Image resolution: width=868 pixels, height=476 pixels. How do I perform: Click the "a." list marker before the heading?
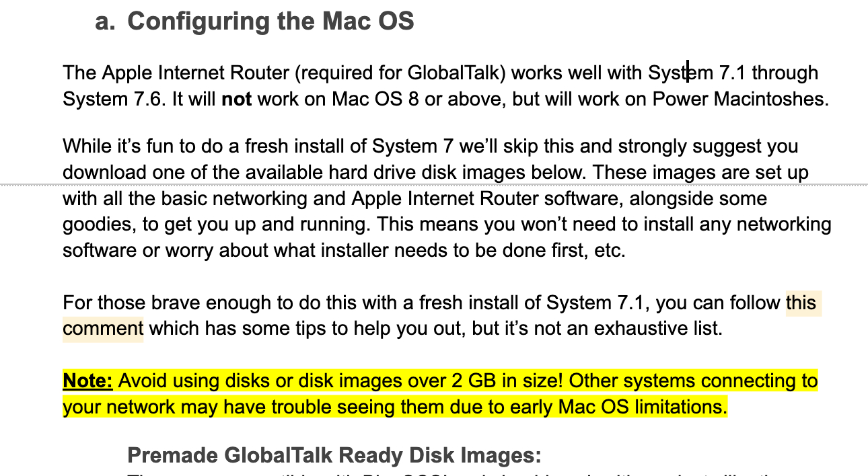click(106, 22)
